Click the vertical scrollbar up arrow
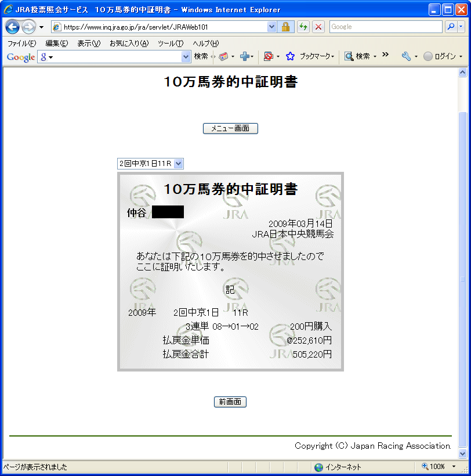 [x=462, y=73]
